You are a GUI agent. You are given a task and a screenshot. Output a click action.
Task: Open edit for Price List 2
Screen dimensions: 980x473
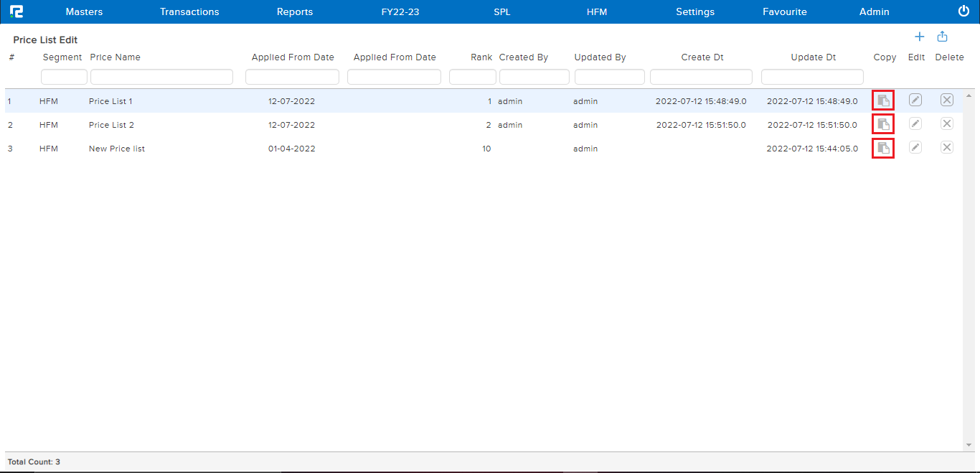click(x=915, y=123)
